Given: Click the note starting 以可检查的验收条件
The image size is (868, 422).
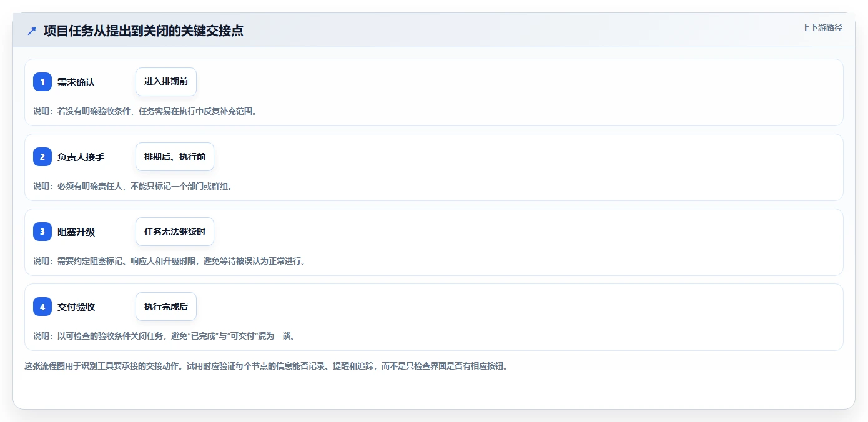Looking at the screenshot, I should point(164,336).
